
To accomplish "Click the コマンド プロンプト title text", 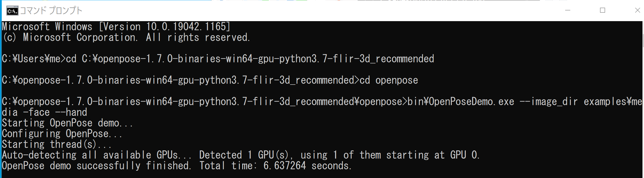I will [51, 11].
